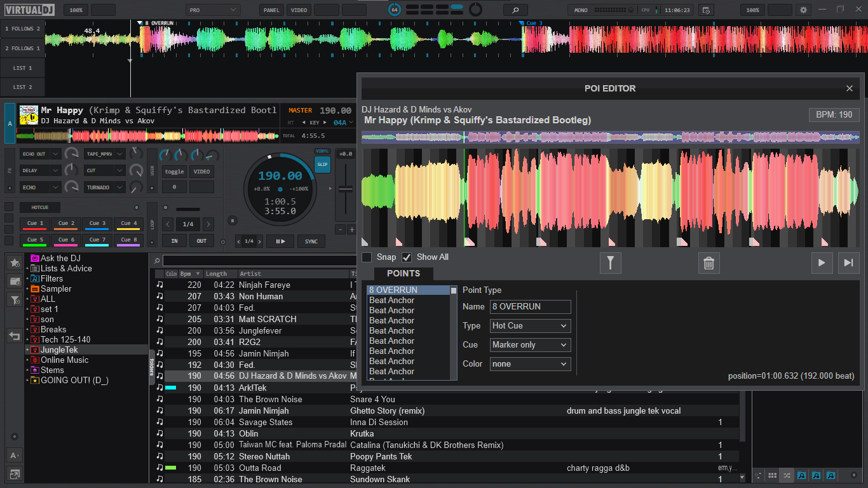Click the shuffle icon in sideview toolbar
The width and height of the screenshot is (868, 488).
pyautogui.click(x=787, y=475)
